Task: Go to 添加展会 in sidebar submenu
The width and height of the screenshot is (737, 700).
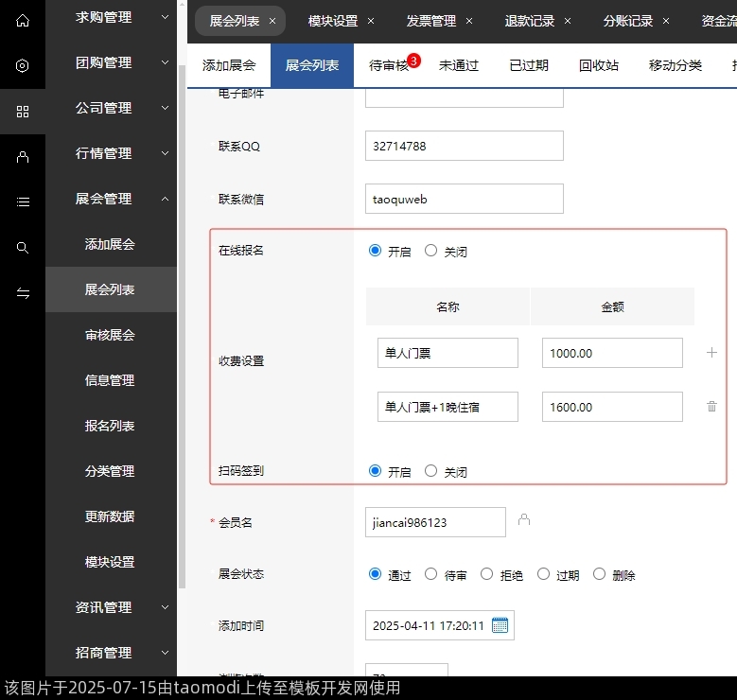Action: point(110,244)
